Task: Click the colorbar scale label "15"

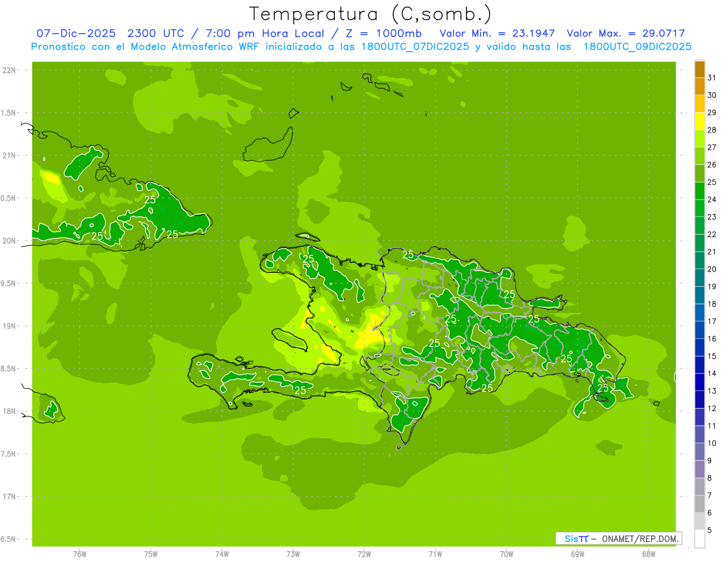Action: tap(712, 356)
